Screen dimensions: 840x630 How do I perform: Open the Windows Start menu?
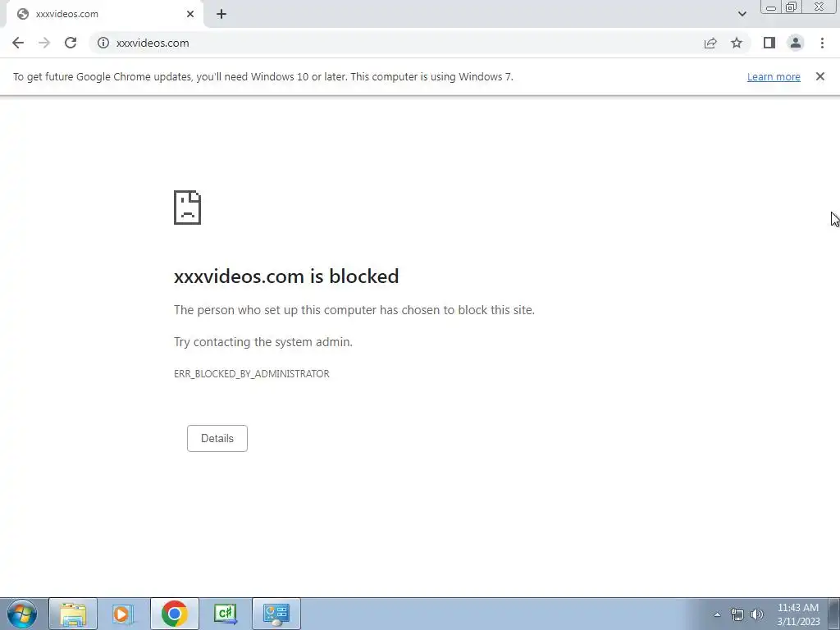coord(22,614)
